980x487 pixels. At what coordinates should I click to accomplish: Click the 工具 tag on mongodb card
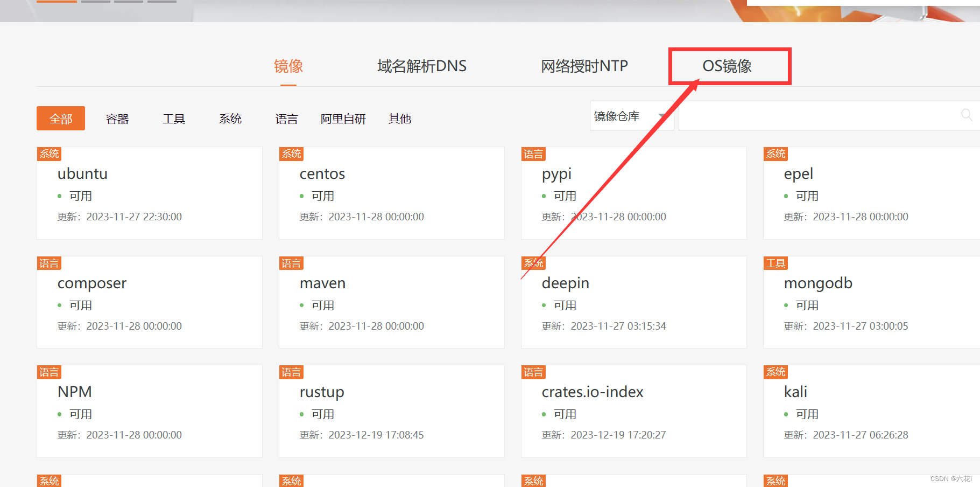click(x=775, y=263)
